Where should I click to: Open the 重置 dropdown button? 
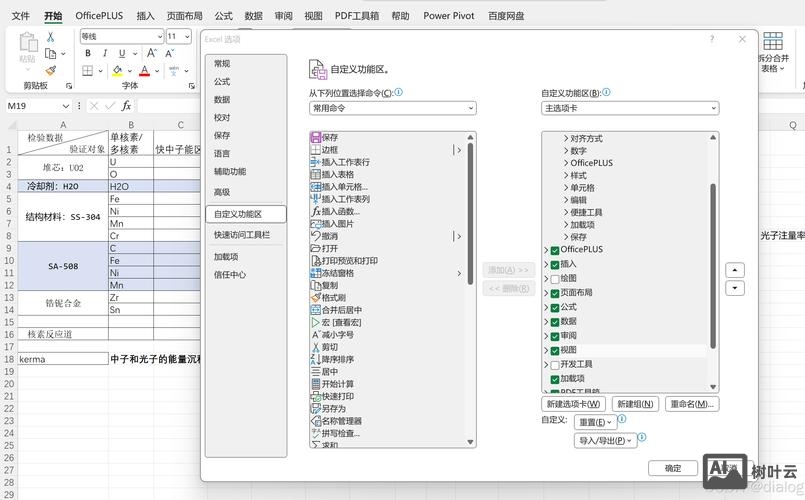click(596, 422)
